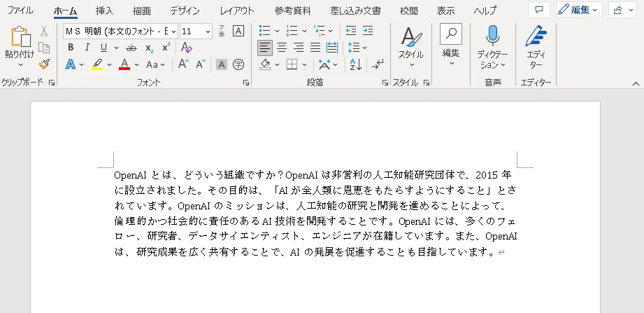Toggle character shading button

222,64
